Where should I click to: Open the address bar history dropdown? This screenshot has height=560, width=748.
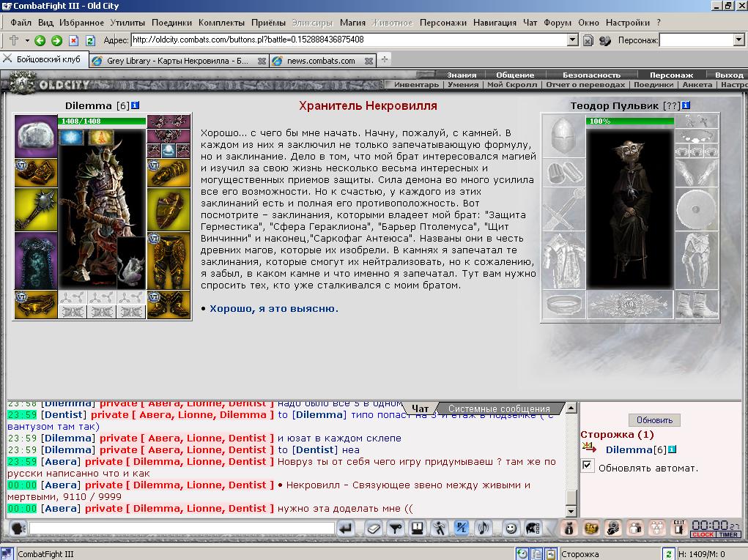pos(573,40)
